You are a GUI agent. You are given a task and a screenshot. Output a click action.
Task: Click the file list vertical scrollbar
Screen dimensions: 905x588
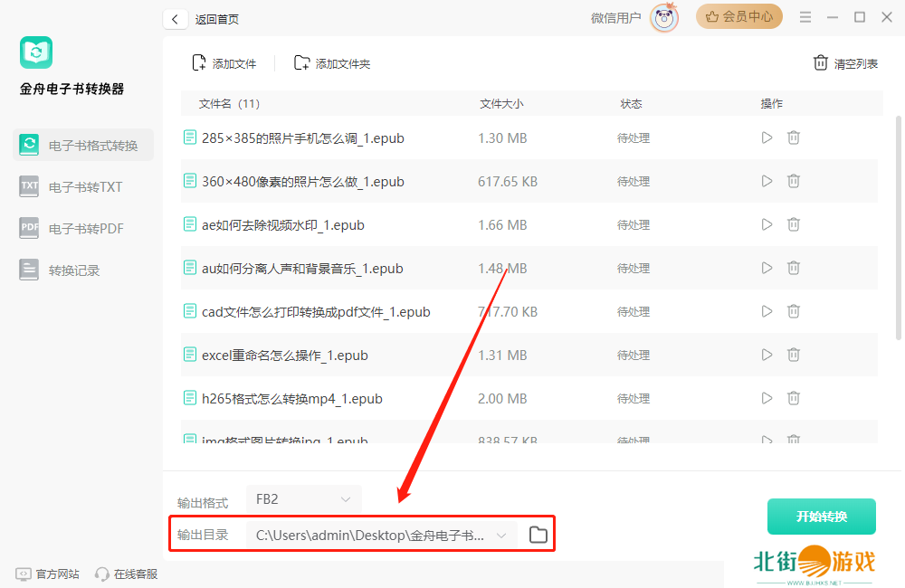(x=899, y=226)
